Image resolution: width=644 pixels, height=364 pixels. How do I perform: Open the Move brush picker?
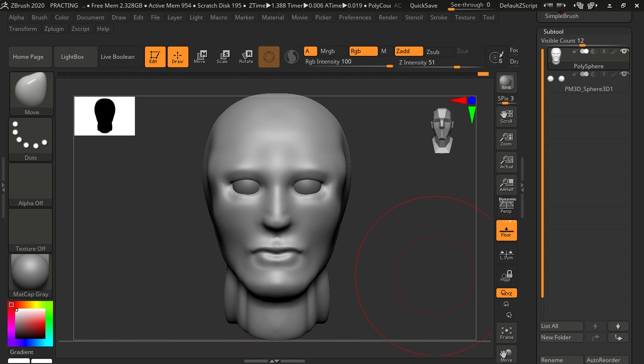[31, 93]
